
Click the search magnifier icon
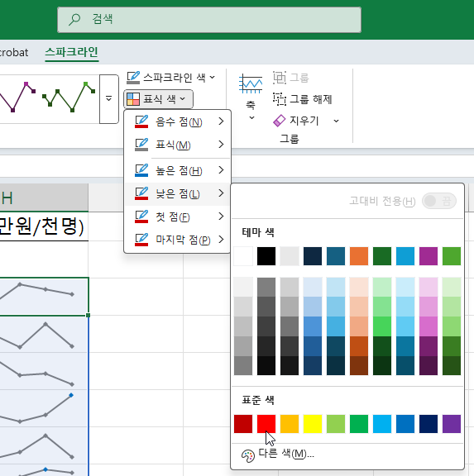point(74,20)
